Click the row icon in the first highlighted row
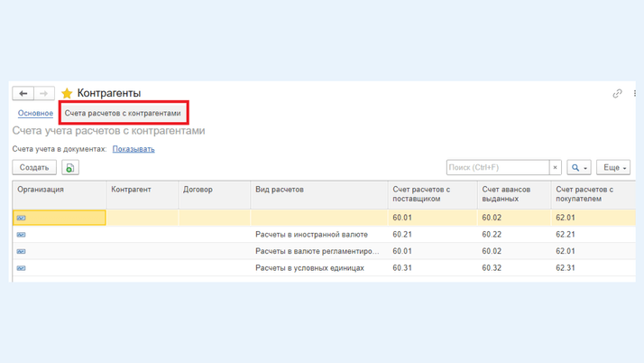644x363 pixels. click(x=21, y=218)
